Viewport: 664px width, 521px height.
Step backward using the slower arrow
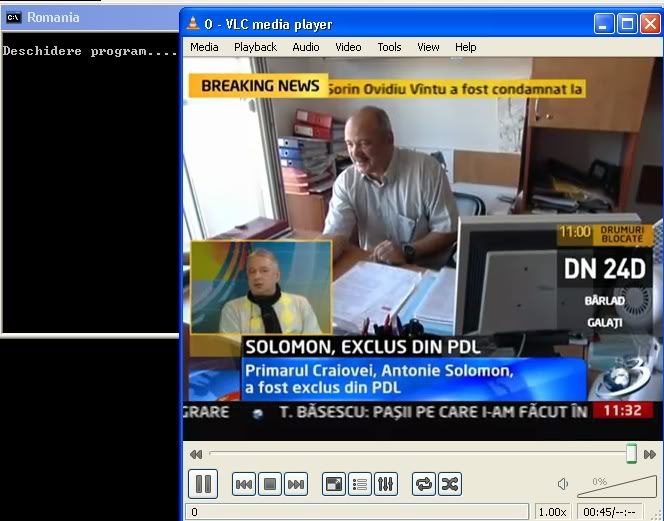click(196, 455)
